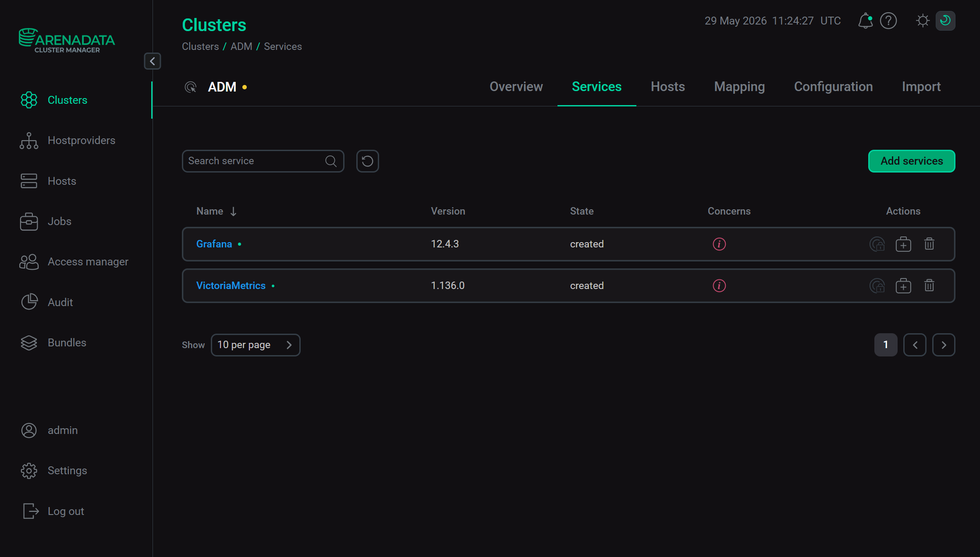Click the Services breadcrumb
This screenshot has width=980, height=557.
[283, 46]
